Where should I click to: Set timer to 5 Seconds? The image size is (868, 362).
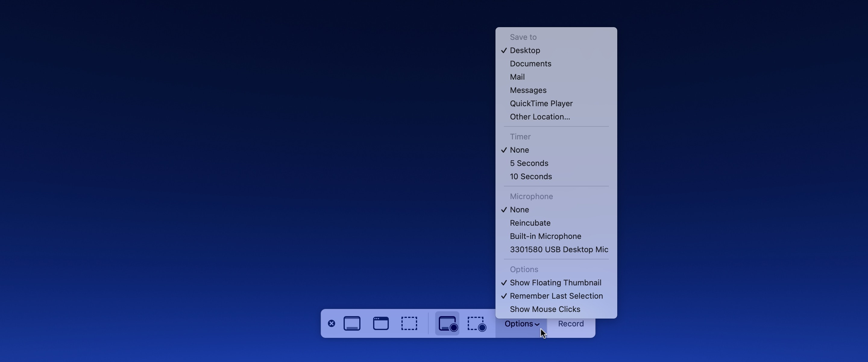529,163
